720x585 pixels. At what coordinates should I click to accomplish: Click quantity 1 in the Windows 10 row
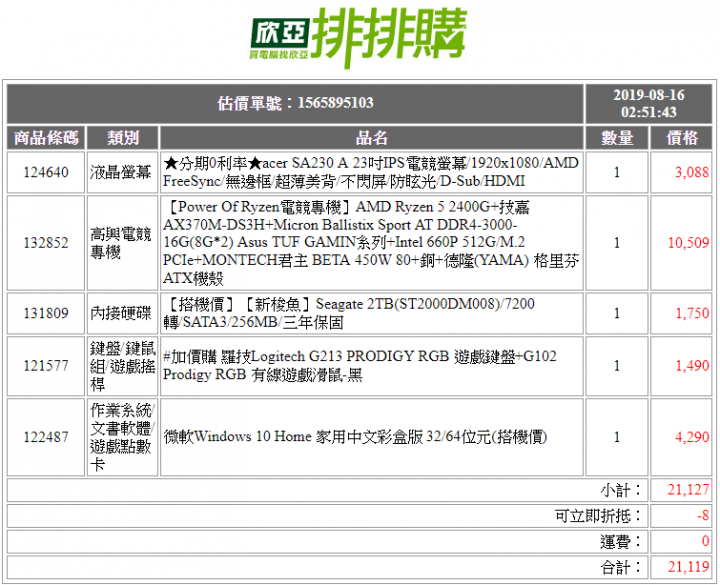click(x=617, y=437)
